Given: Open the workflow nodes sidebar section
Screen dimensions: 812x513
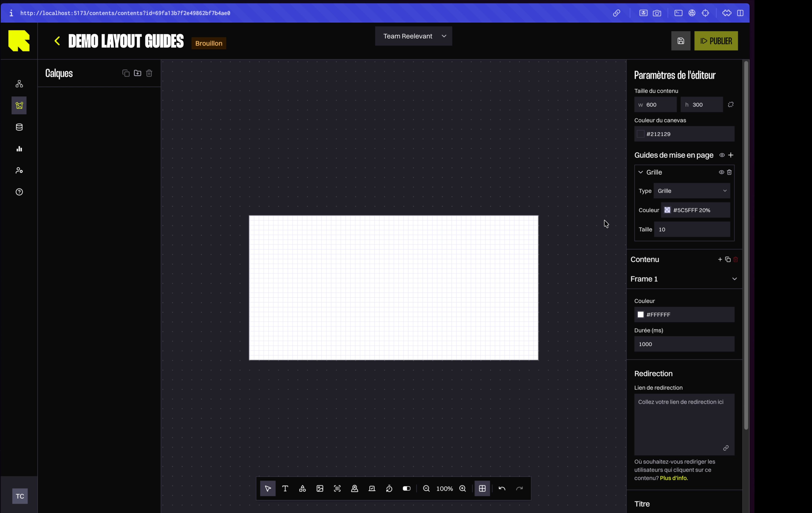Looking at the screenshot, I should 19,84.
